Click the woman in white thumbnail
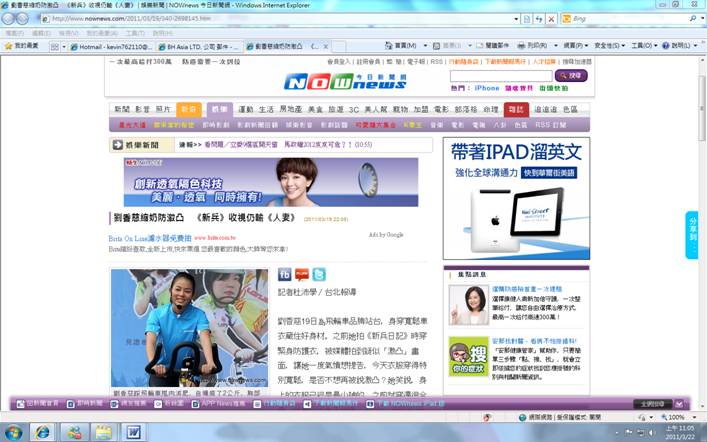 (x=468, y=305)
